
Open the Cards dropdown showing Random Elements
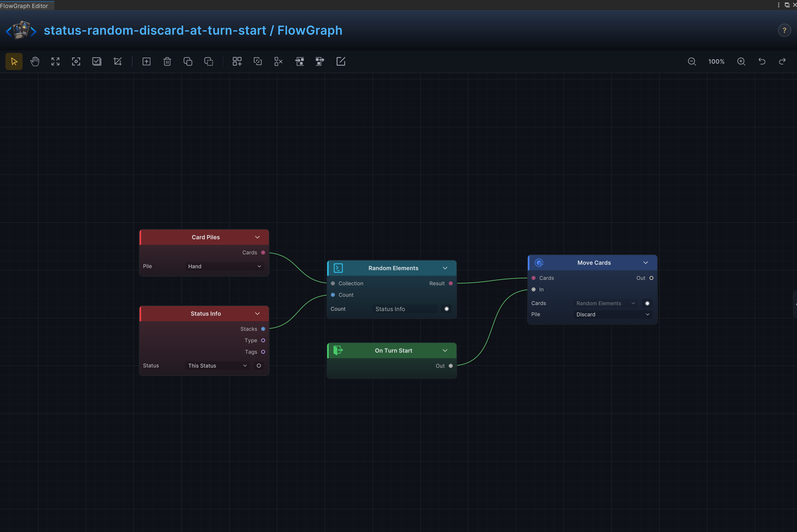click(606, 303)
